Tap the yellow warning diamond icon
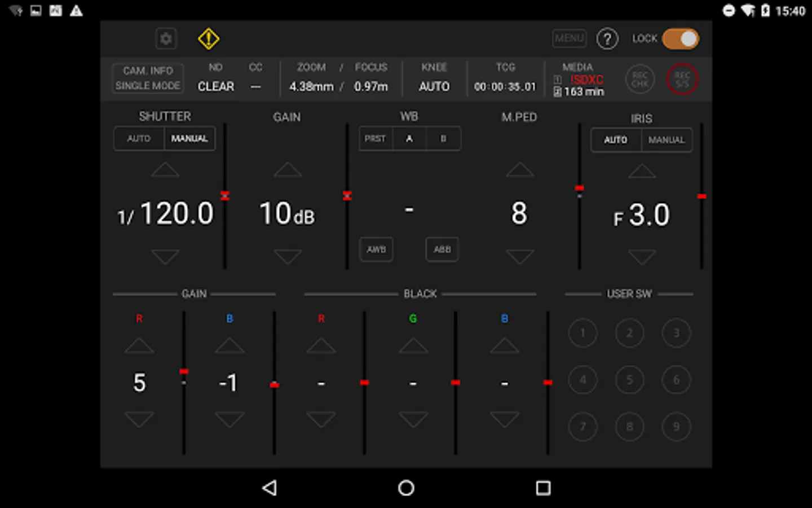Viewport: 812px width, 508px height. (209, 39)
